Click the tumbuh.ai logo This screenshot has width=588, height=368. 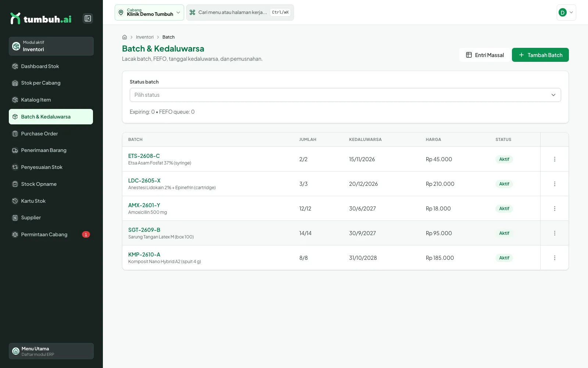41,18
